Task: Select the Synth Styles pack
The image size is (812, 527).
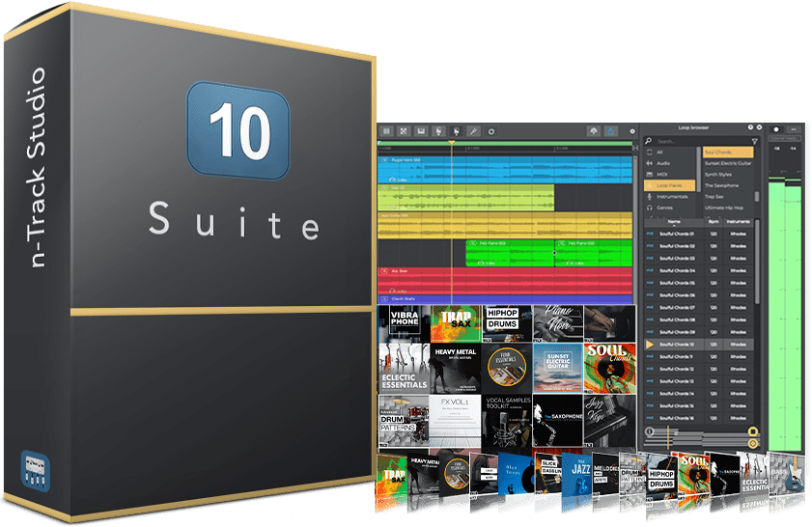Action: coord(728,175)
